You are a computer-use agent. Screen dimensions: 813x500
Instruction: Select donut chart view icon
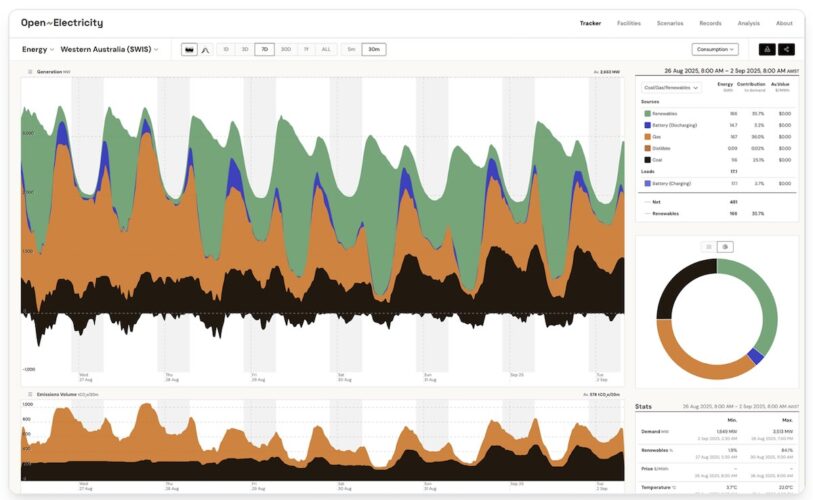point(725,246)
